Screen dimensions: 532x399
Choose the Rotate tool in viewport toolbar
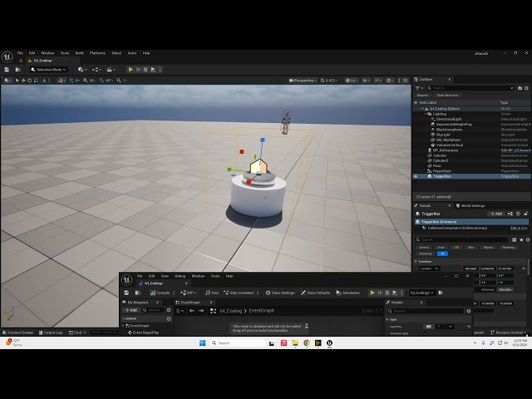click(x=30, y=81)
